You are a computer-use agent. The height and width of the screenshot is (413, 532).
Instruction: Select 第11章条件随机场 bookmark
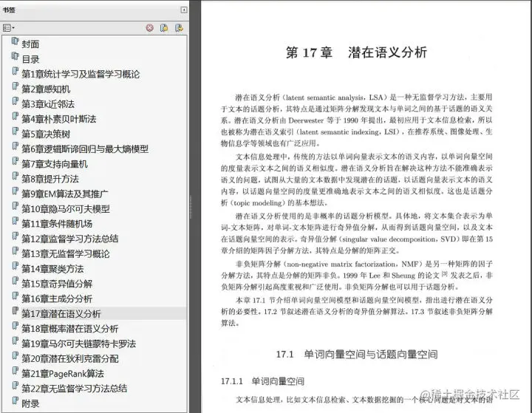pos(57,224)
